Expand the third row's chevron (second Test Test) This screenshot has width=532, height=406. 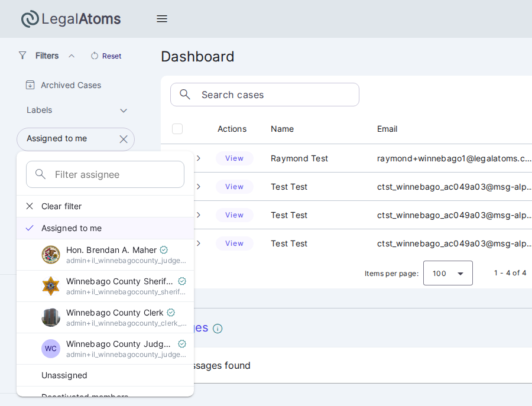199,215
